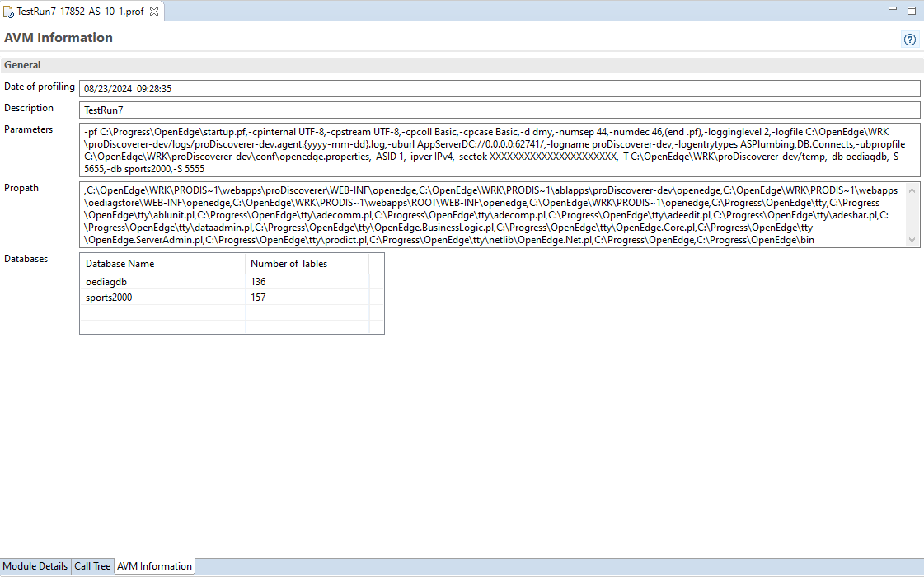Select the Date of profiling field
Image resolution: width=924 pixels, height=577 pixels.
pyautogui.click(x=330, y=88)
